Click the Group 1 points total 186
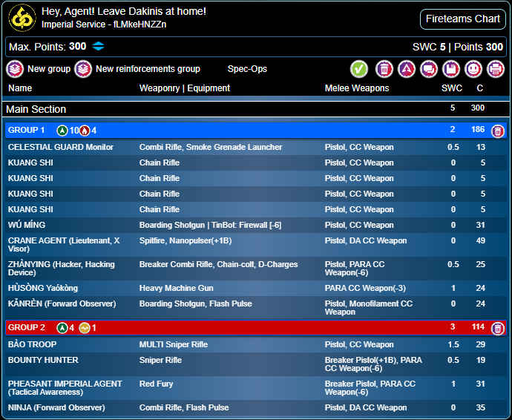Screen dimensions: 512x420 click(x=478, y=129)
